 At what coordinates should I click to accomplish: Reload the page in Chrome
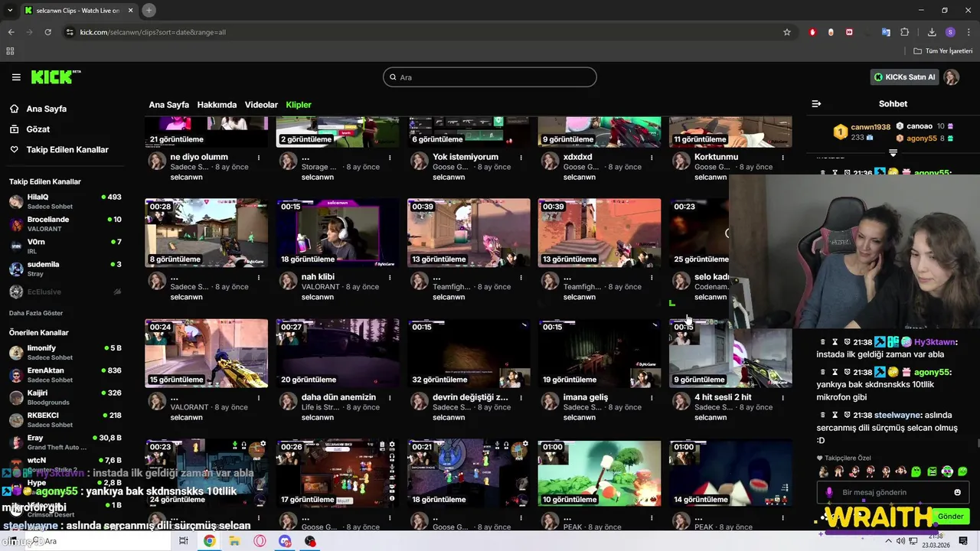point(47,32)
